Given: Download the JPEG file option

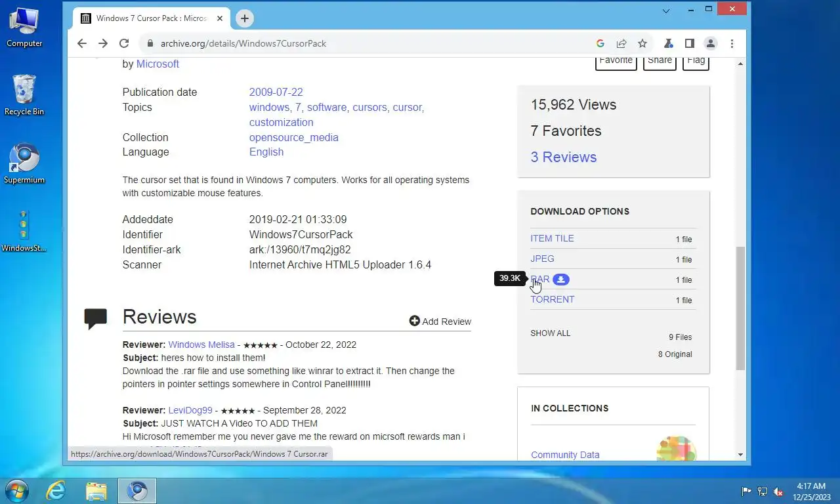Looking at the screenshot, I should tap(542, 259).
